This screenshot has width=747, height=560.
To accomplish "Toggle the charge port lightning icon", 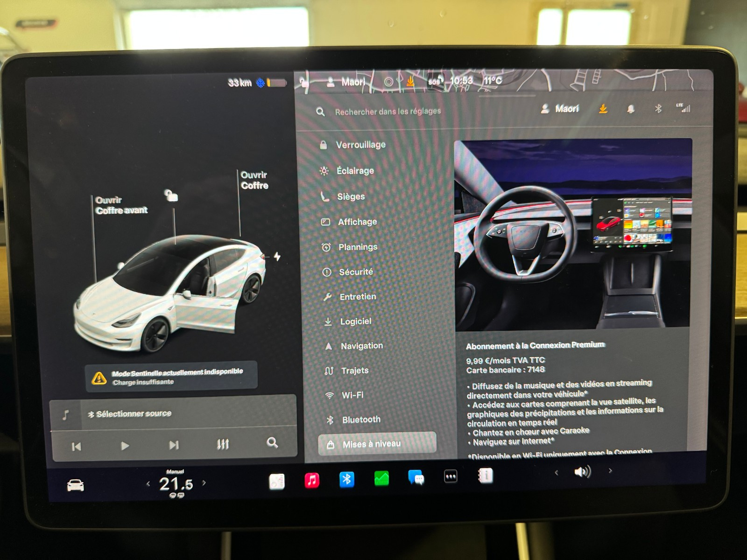I will [277, 257].
